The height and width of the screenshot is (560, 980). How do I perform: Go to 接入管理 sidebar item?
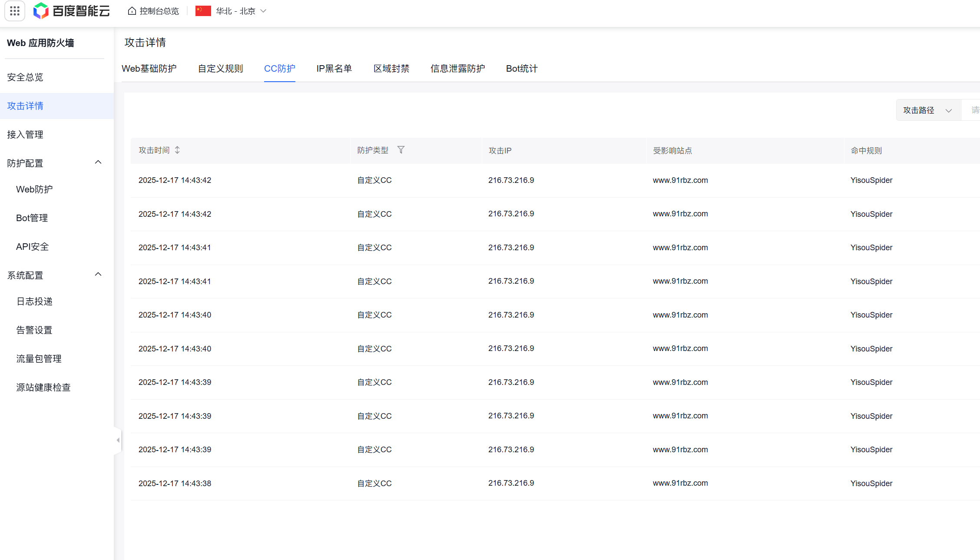click(25, 135)
